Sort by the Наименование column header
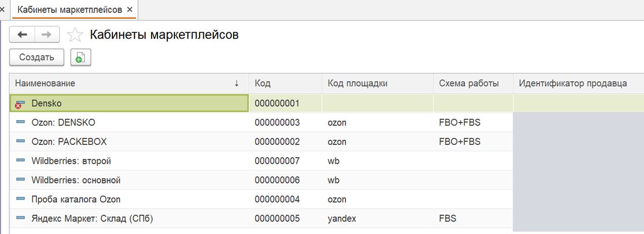644x234 pixels. click(129, 83)
